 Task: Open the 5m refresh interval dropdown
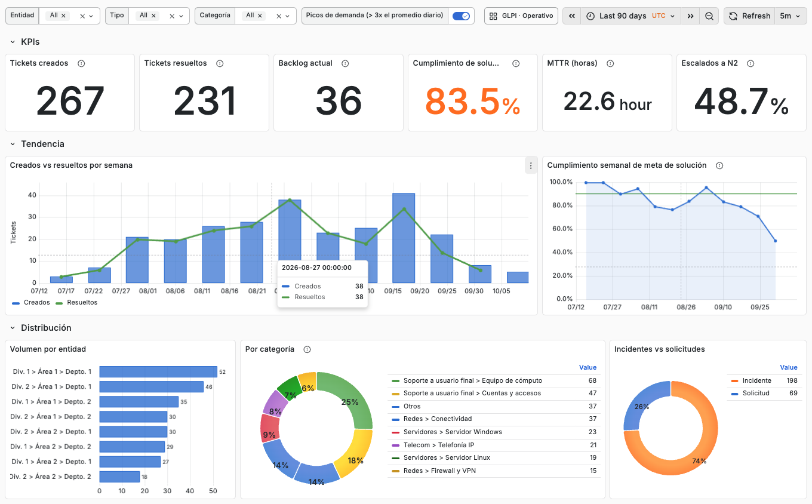[x=791, y=16]
